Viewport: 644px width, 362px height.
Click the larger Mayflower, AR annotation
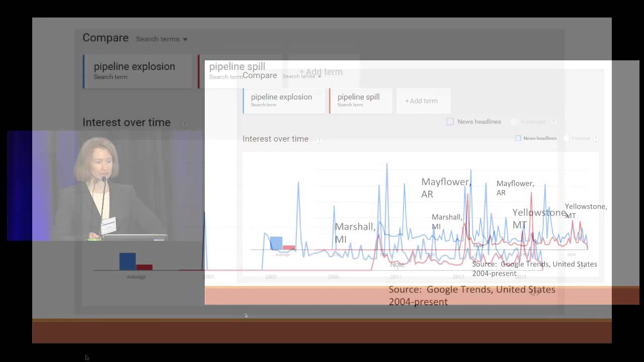click(446, 188)
